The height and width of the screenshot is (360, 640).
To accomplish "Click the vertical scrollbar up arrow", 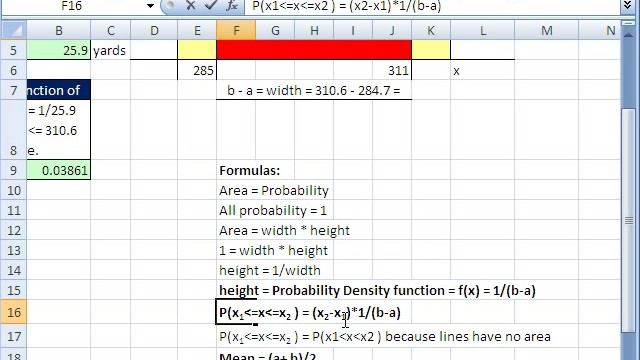I will point(629,34).
